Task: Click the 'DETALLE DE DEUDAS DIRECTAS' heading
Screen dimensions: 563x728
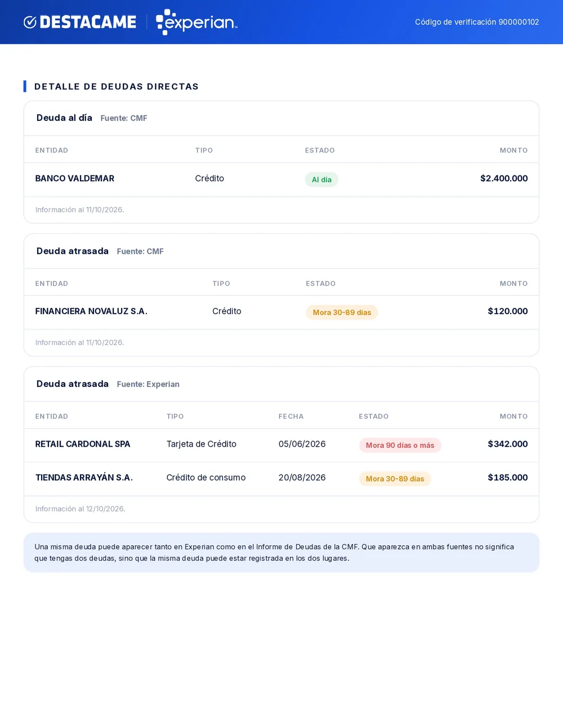Action: [x=117, y=87]
